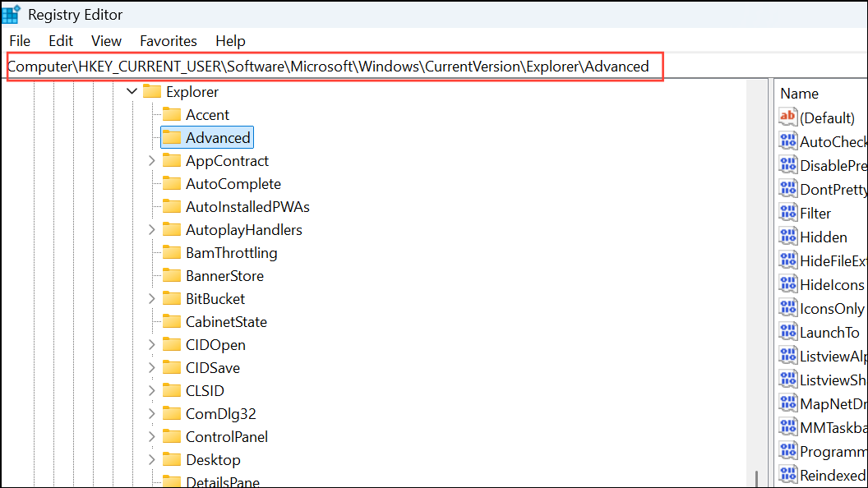
Task: Open the Edit menu
Action: pos(60,40)
